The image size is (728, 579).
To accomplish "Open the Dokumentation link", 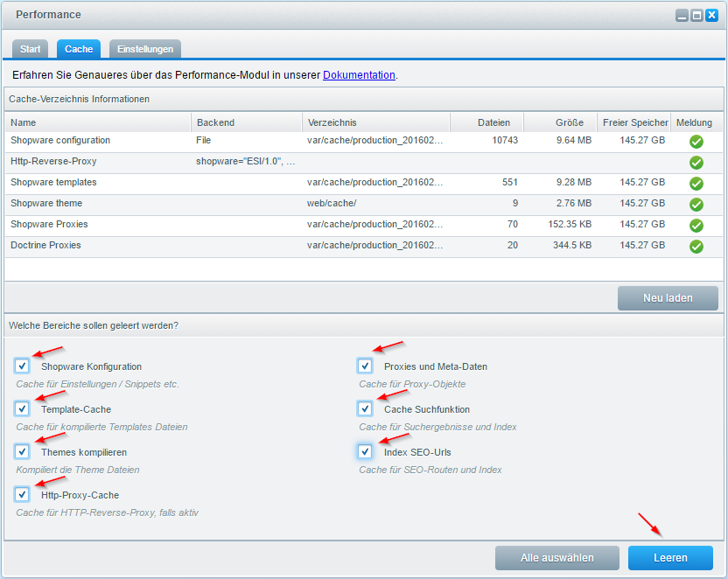I will [x=359, y=75].
